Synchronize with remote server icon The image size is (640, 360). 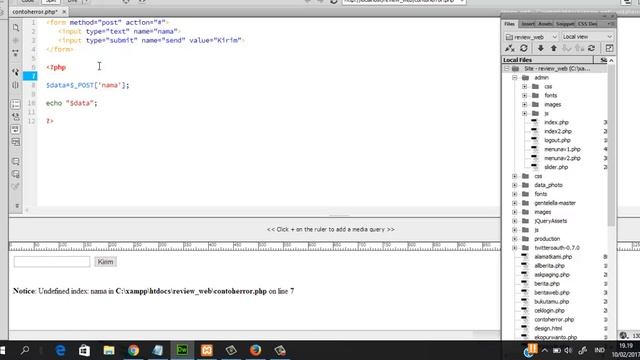pyautogui.click(x=591, y=48)
